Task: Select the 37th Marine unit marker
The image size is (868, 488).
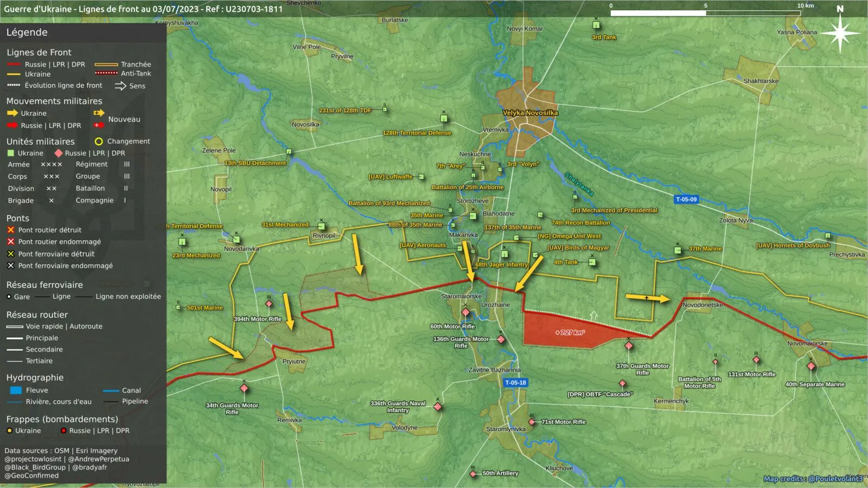Action: click(678, 250)
